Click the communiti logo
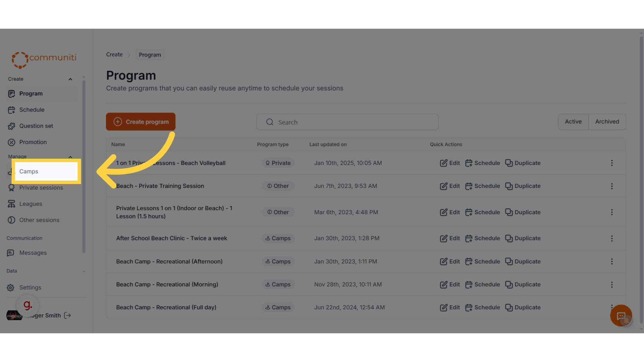The width and height of the screenshot is (644, 362). point(44,60)
